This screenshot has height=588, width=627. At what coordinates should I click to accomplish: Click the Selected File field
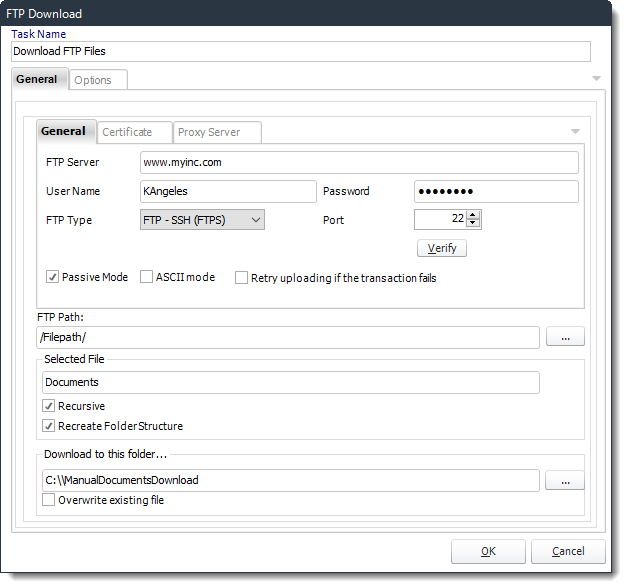click(291, 382)
